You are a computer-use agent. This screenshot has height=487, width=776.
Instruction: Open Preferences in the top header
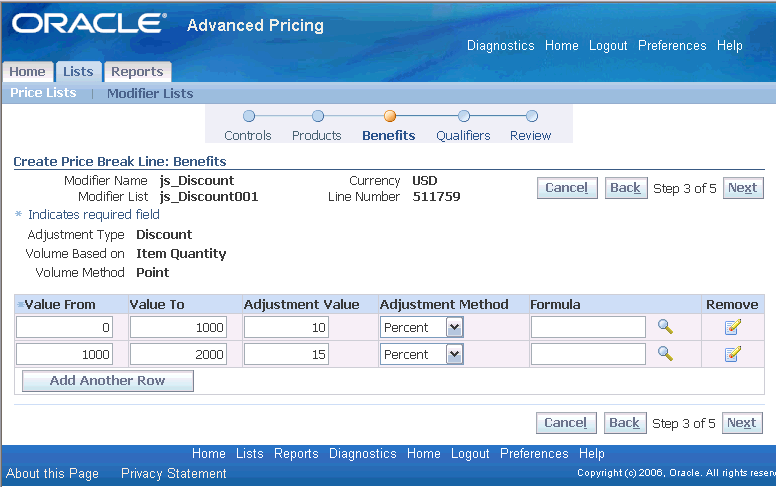click(672, 46)
